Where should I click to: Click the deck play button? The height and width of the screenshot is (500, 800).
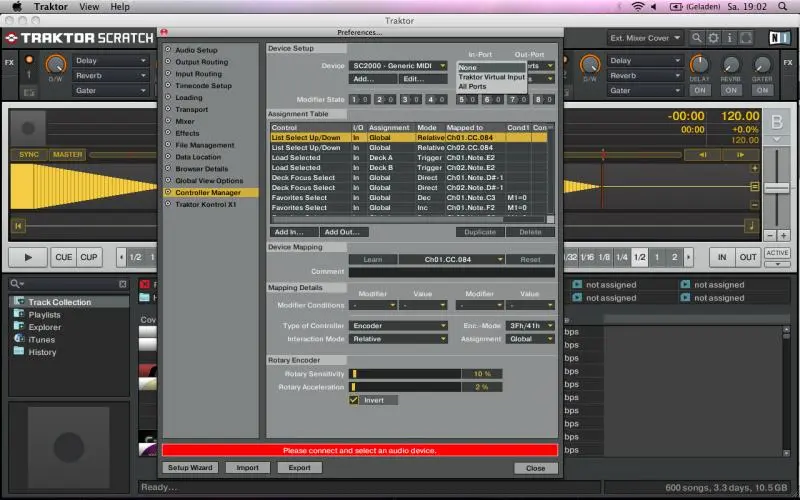click(28, 257)
